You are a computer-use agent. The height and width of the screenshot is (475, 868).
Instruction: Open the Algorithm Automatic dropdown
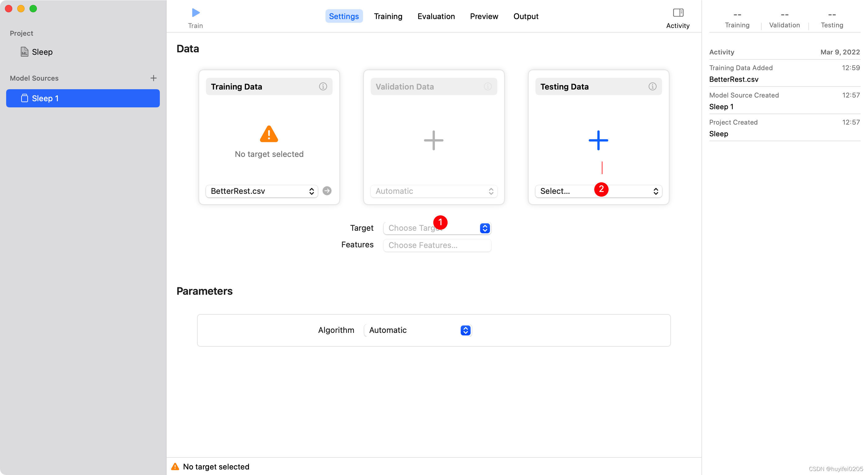(418, 330)
